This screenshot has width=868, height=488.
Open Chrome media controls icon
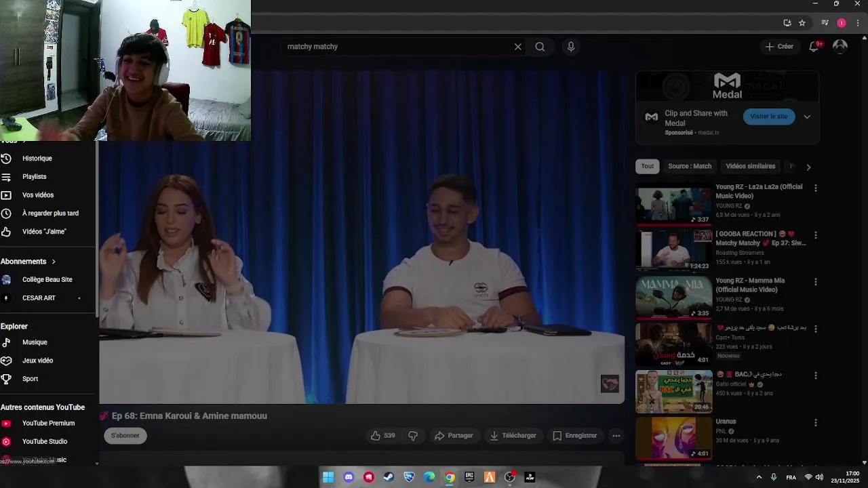(825, 23)
